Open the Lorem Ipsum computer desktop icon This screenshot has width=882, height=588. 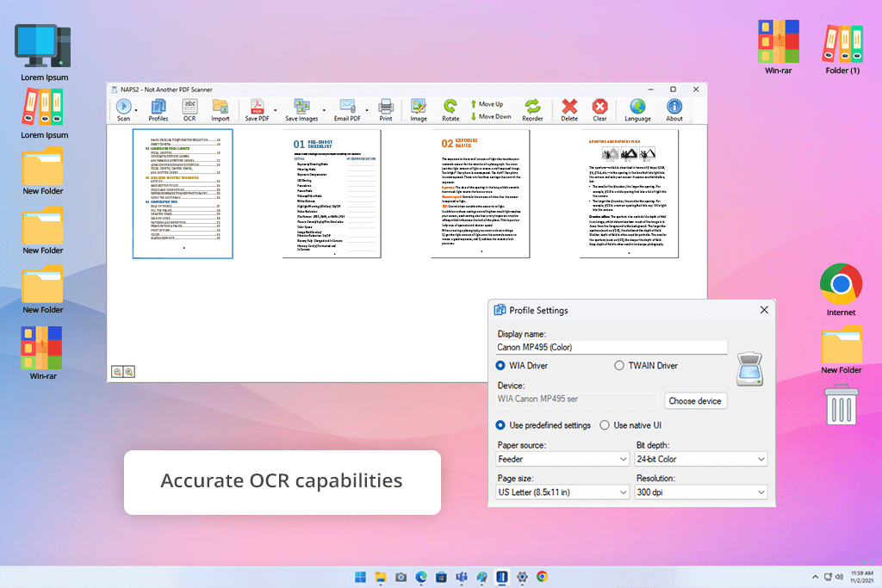(44, 52)
